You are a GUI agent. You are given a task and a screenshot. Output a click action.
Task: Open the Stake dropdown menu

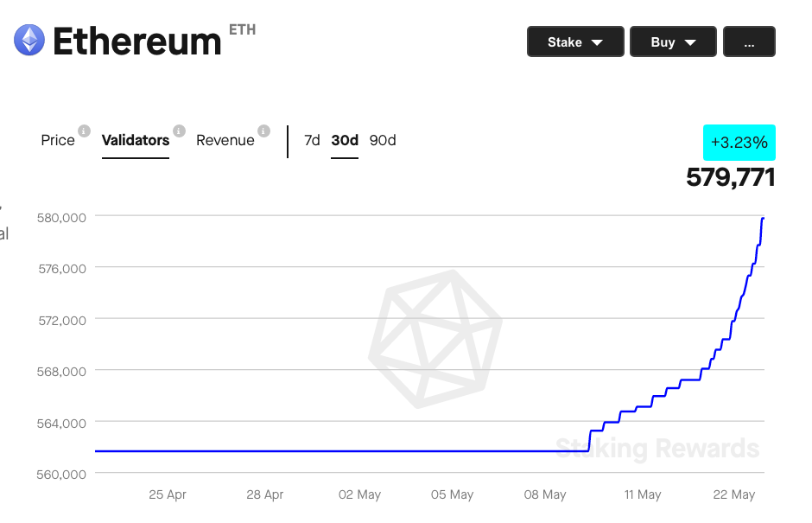click(x=574, y=41)
